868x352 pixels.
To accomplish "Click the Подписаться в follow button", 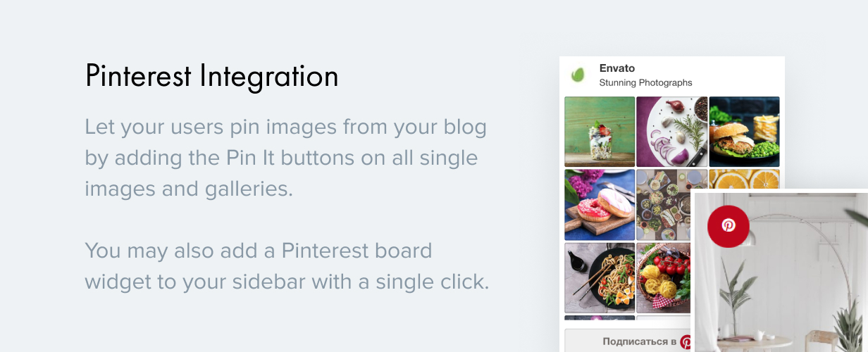I will (x=629, y=341).
